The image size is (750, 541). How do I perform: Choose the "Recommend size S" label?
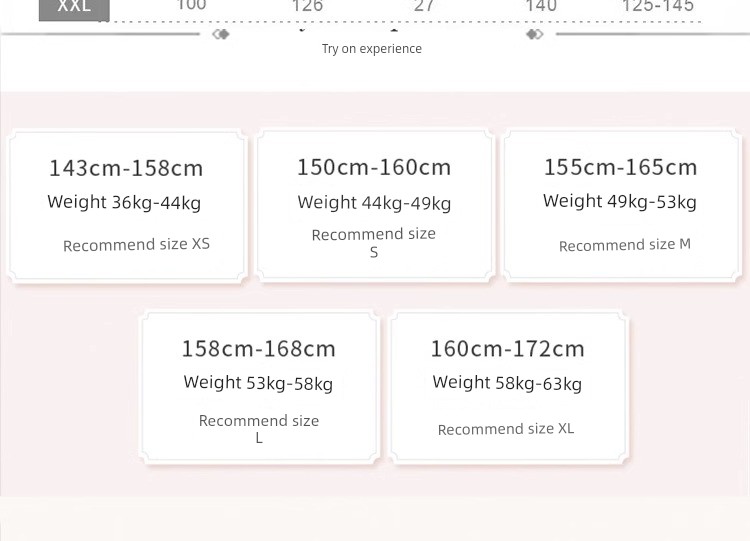pos(373,243)
